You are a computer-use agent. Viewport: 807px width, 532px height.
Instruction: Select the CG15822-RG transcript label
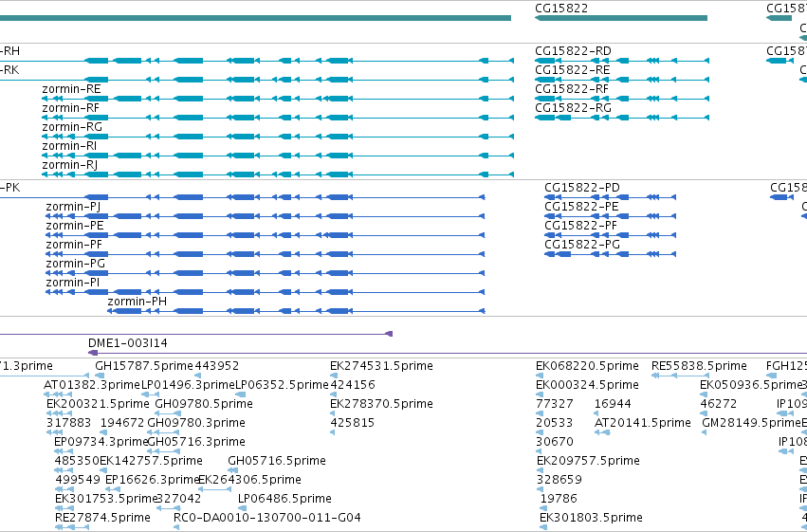574,108
